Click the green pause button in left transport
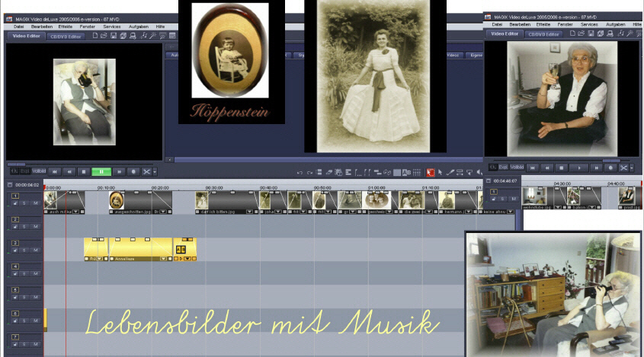Viewport: 644px width, 357px height. point(101,172)
